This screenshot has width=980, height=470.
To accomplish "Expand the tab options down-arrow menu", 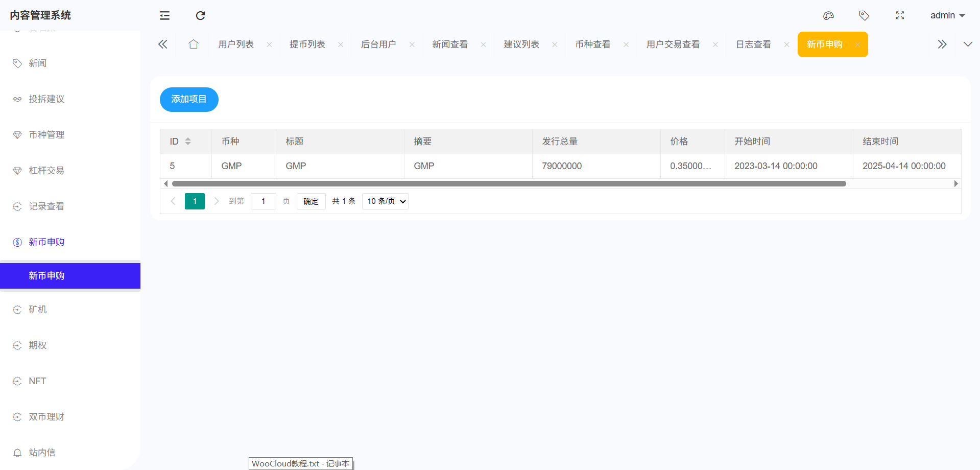I will [x=967, y=44].
